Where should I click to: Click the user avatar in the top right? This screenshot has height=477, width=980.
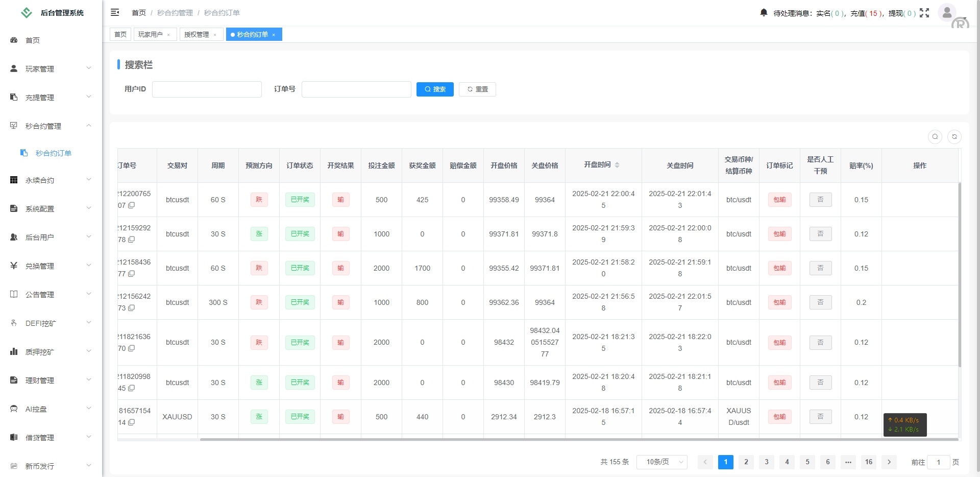click(x=947, y=12)
